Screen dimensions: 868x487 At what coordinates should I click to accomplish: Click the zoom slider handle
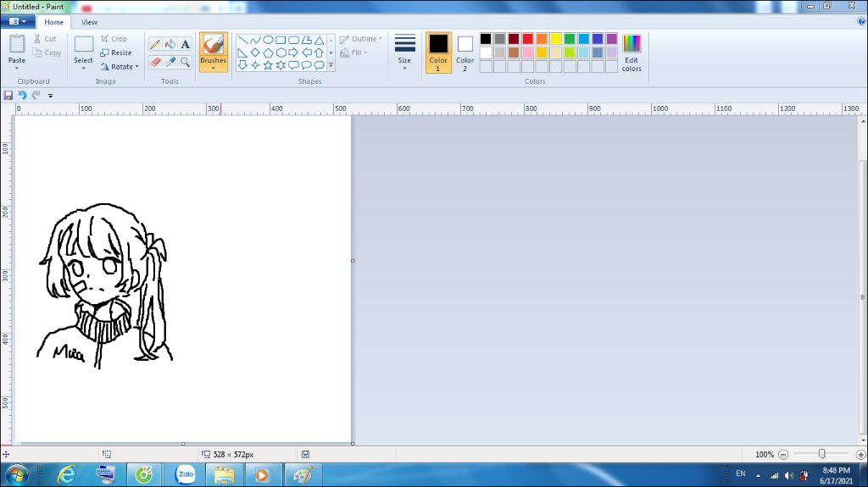pyautogui.click(x=822, y=454)
